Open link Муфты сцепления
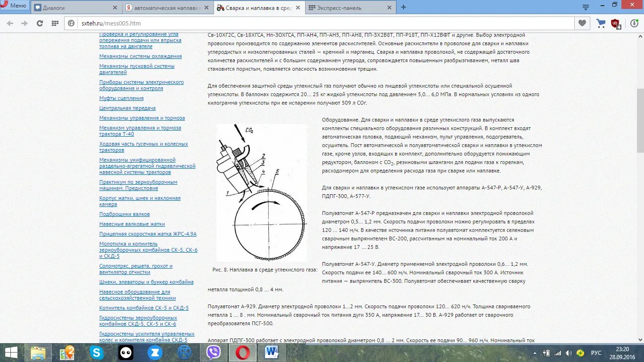Viewport: 644px width, 362px height. 121,98
